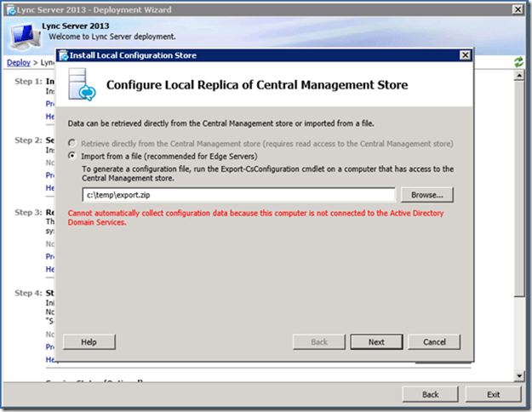Cancel the configuration store dialog
Viewport: 532px width, 412px height.
click(x=434, y=342)
